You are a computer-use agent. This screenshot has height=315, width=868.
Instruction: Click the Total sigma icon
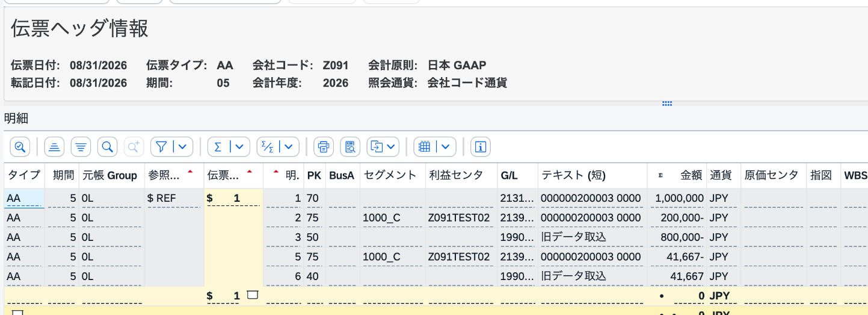tap(218, 146)
